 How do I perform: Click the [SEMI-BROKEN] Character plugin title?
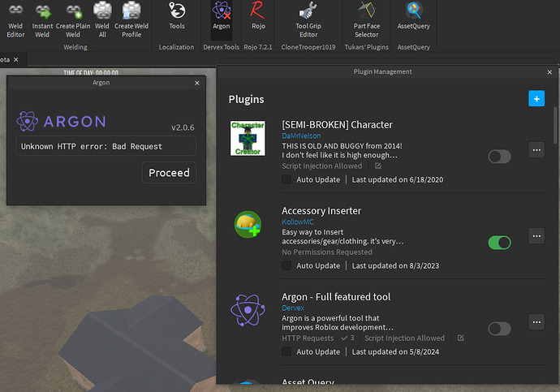[337, 125]
